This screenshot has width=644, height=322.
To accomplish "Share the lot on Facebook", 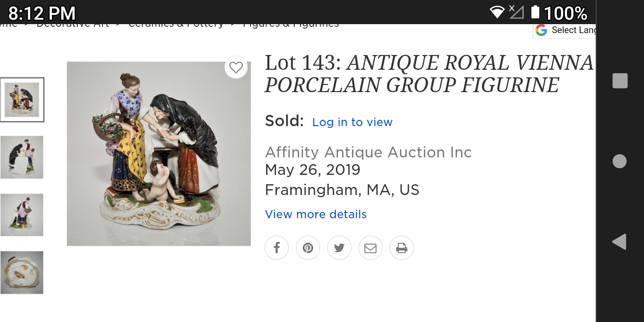I will [277, 248].
